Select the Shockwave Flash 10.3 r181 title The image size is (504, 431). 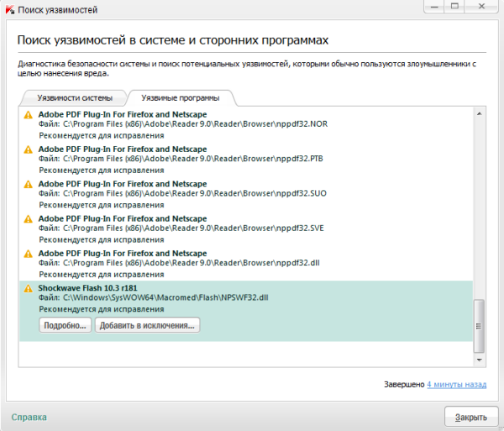point(87,288)
